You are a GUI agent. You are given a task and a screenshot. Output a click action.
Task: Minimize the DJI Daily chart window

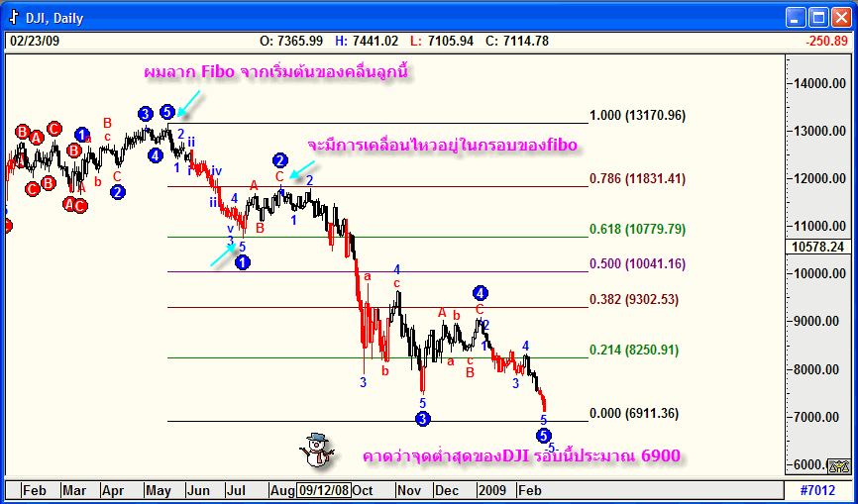click(x=797, y=18)
